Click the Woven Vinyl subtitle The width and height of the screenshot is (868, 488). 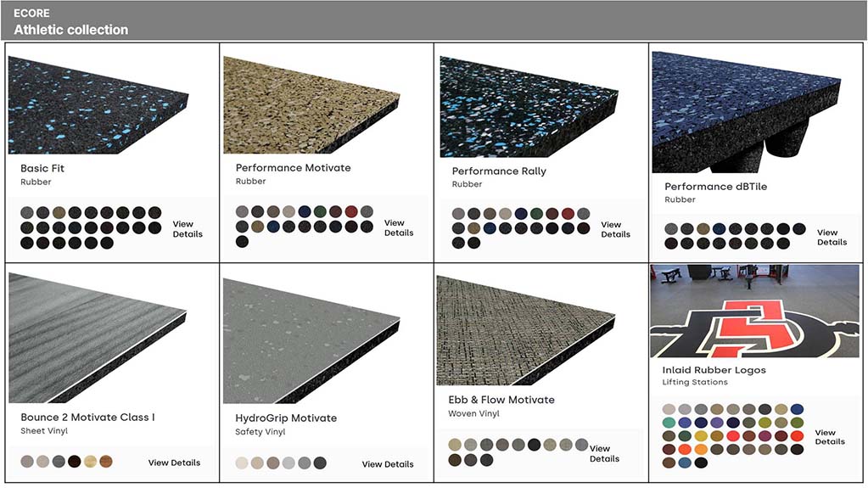(x=473, y=413)
